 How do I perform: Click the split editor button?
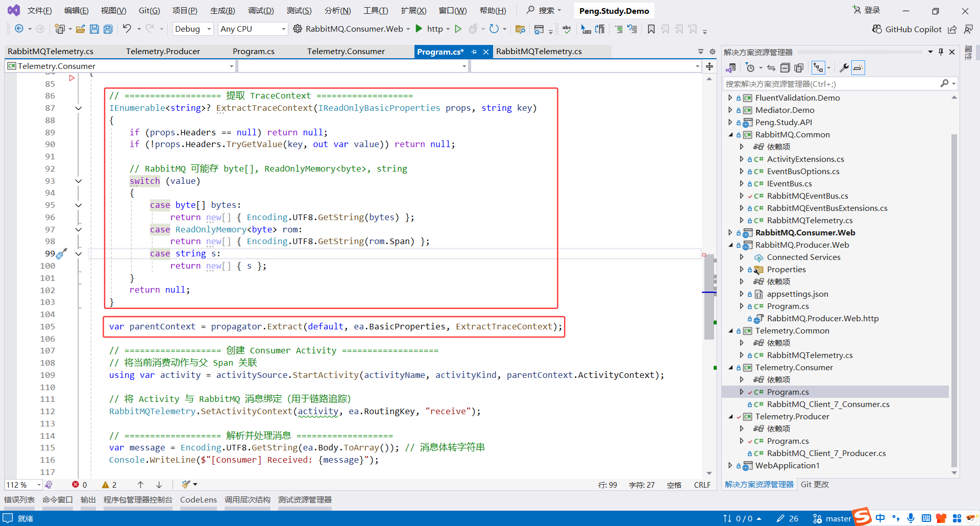pos(709,66)
